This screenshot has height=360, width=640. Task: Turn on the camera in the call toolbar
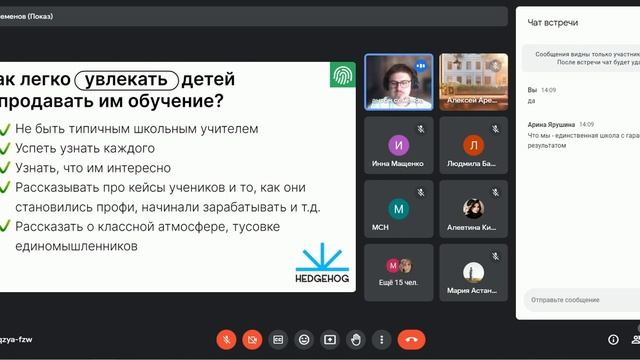252,340
